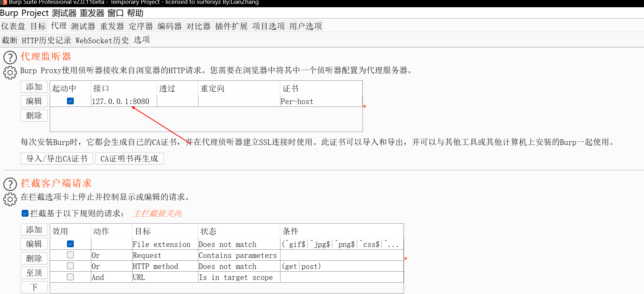Click the 效用 column header
644x294 pixels.
[x=70, y=231]
